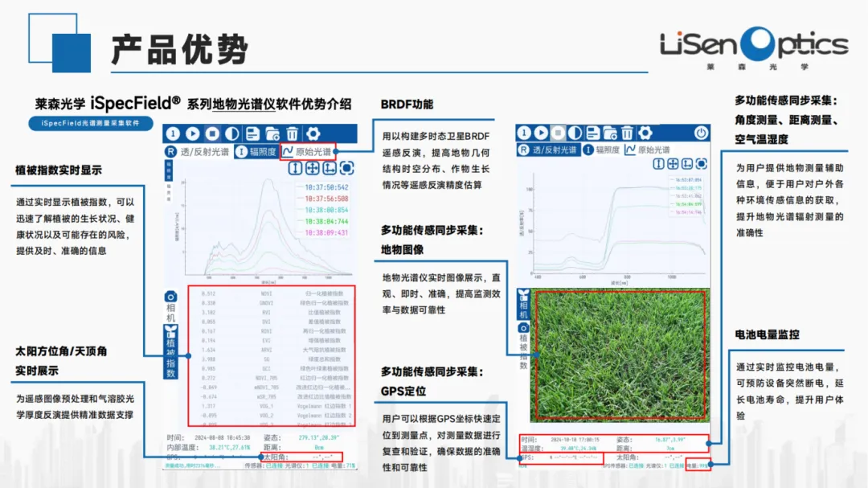Click the GCI row in index table
Image resolution: width=868 pixels, height=488 pixels.
272,369
